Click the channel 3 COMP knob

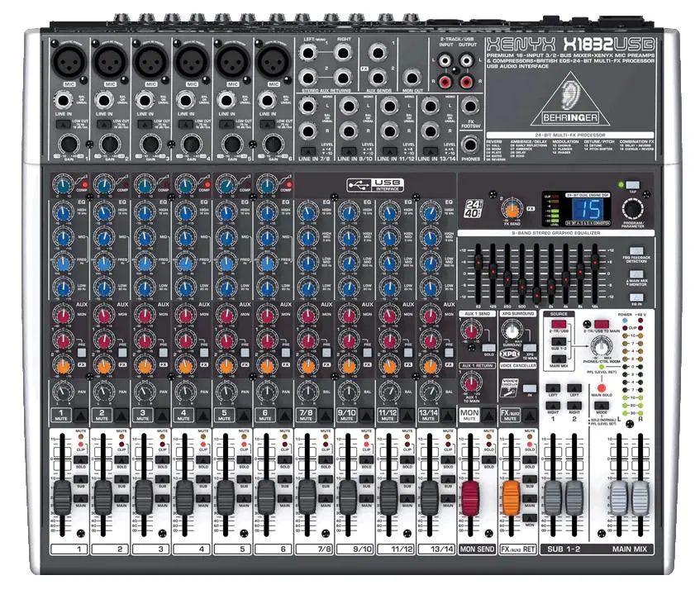145,184
